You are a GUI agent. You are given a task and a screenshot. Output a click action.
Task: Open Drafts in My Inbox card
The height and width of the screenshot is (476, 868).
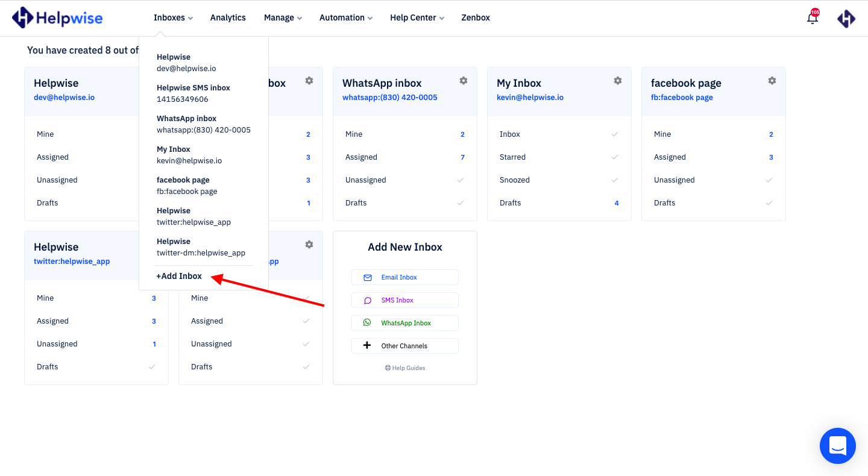[x=510, y=202]
